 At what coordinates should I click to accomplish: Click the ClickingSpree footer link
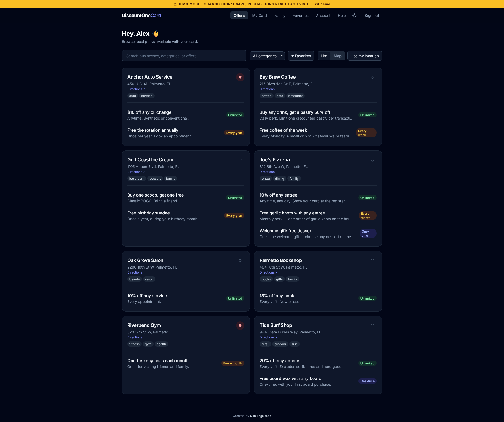260,416
